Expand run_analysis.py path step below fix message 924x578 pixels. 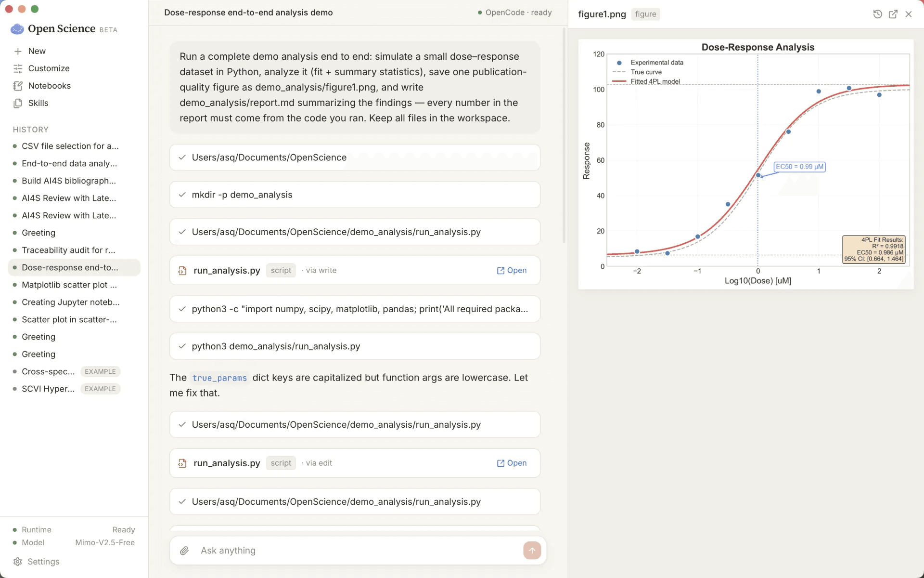(x=355, y=425)
